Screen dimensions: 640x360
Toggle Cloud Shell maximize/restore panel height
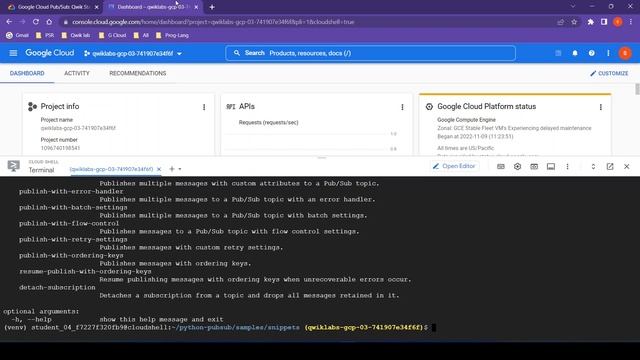(x=593, y=167)
